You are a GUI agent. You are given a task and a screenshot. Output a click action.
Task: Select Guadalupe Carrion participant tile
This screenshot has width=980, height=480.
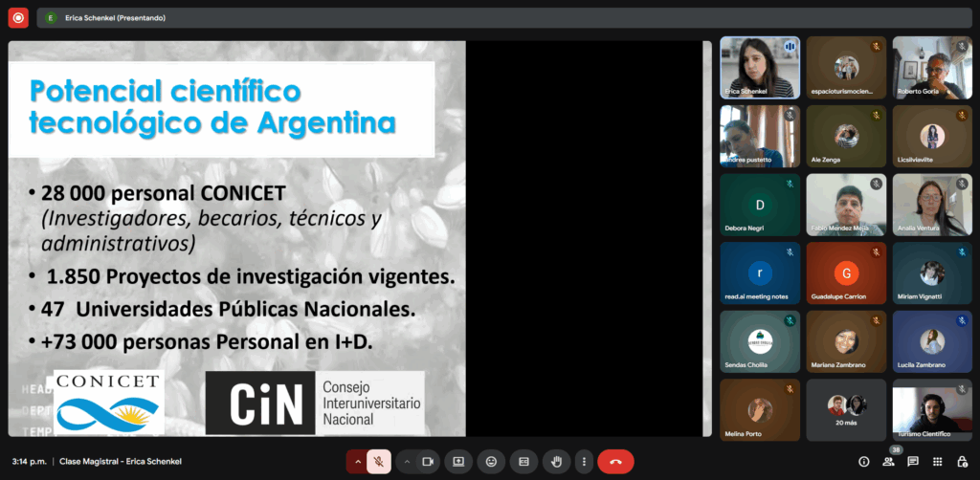point(846,273)
